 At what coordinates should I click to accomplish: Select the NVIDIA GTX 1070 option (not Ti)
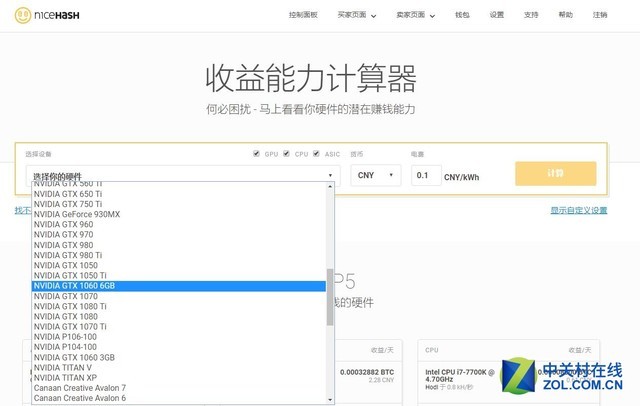179,296
